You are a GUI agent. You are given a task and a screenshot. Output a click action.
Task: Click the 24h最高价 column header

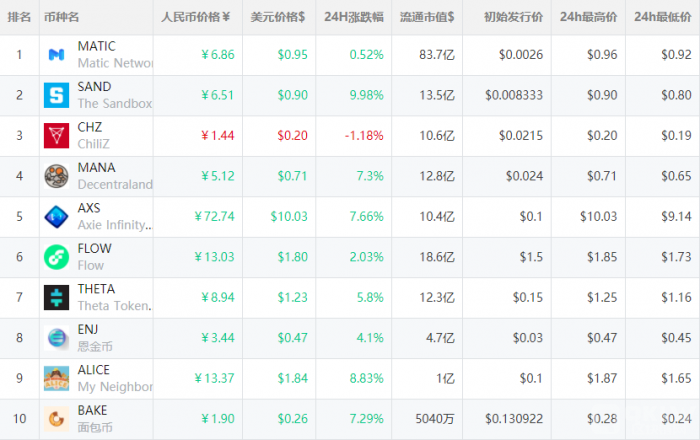pyautogui.click(x=588, y=17)
